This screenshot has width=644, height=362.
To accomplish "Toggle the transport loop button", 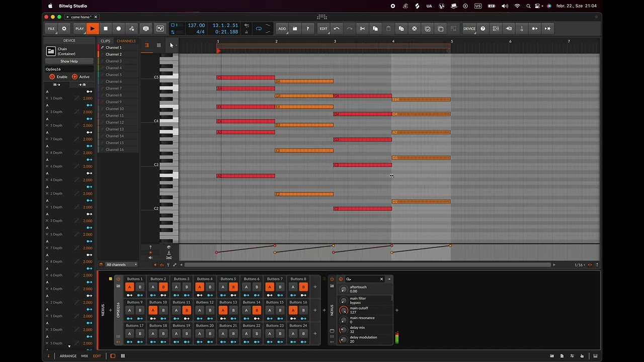I will [259, 29].
